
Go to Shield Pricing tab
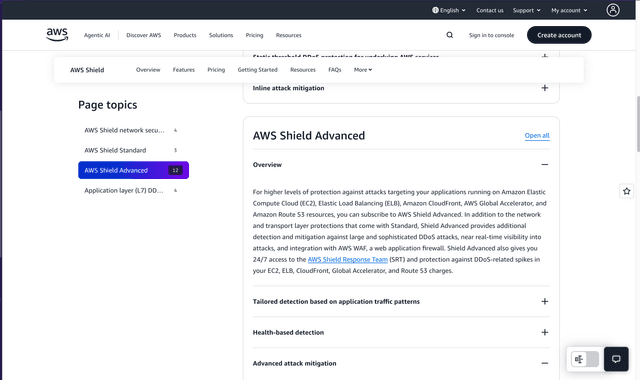tap(216, 70)
